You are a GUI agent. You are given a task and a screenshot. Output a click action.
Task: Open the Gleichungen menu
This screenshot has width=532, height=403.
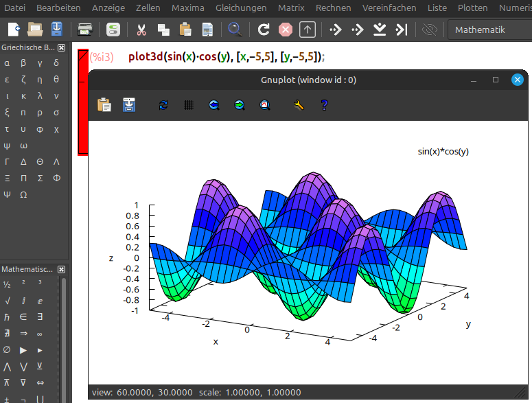click(240, 8)
